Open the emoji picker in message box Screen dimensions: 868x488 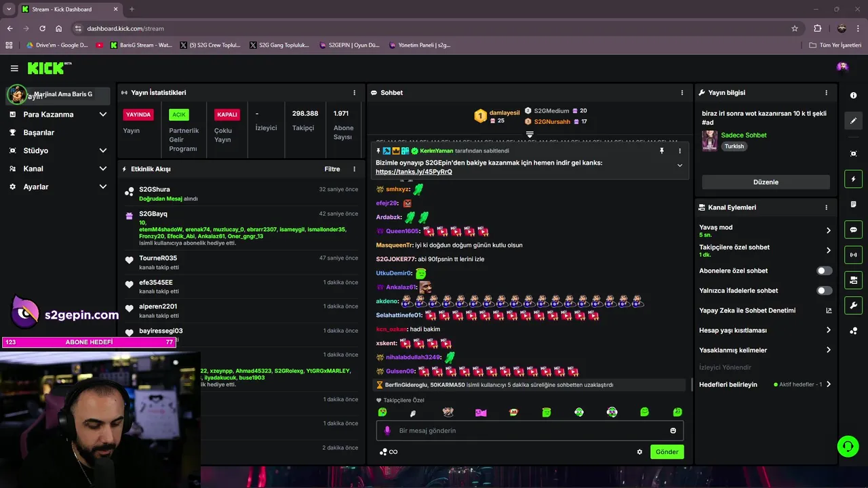tap(673, 430)
